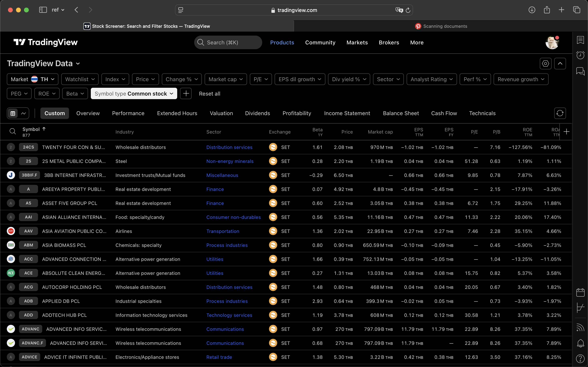588x367 pixels.
Task: Click the TradingView logo
Action: click(46, 42)
